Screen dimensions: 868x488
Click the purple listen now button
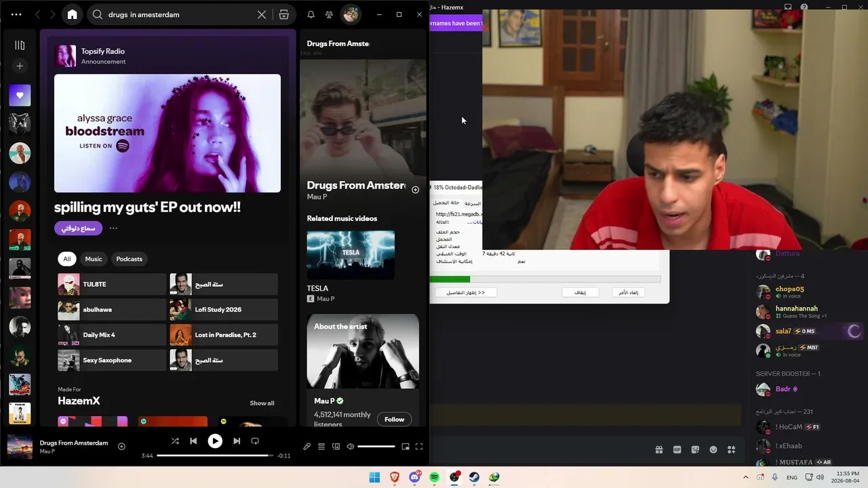tap(78, 228)
